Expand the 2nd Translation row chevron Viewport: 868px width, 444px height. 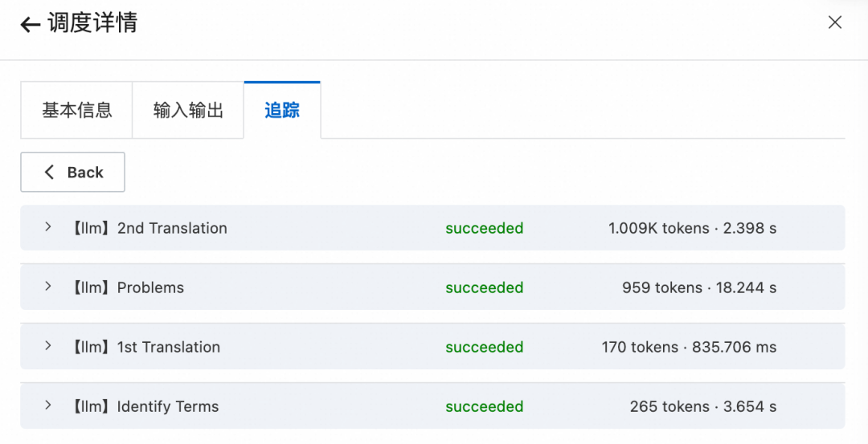pyautogui.click(x=47, y=227)
